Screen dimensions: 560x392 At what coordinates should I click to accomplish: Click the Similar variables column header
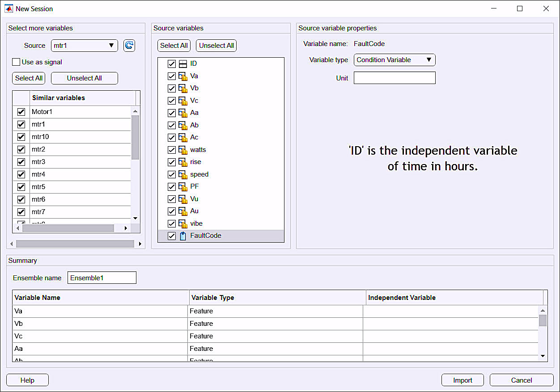pyautogui.click(x=83, y=98)
